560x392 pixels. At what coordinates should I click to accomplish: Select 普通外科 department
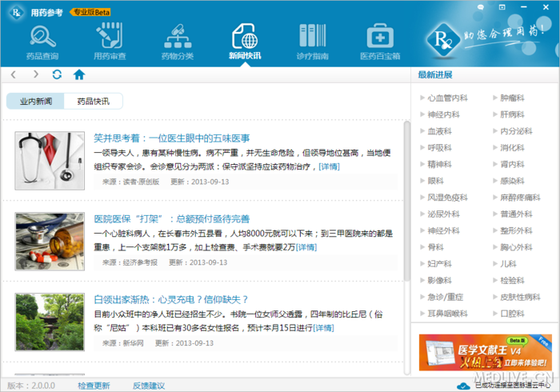pyautogui.click(x=513, y=214)
